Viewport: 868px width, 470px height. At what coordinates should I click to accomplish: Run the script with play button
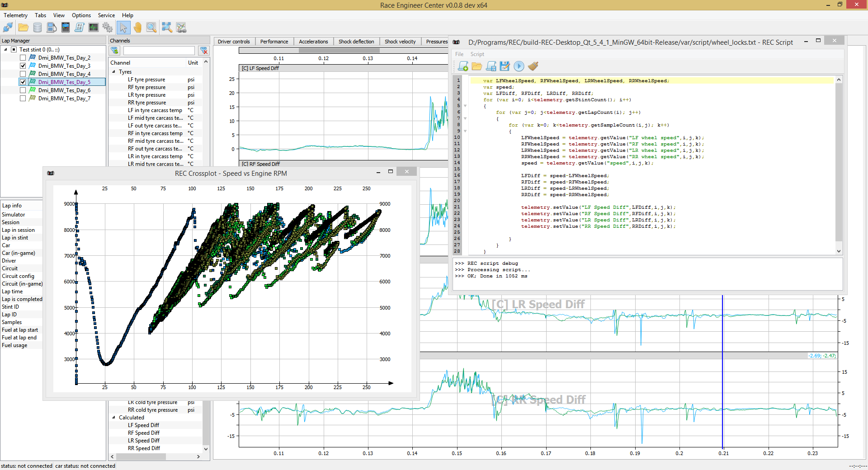[519, 66]
